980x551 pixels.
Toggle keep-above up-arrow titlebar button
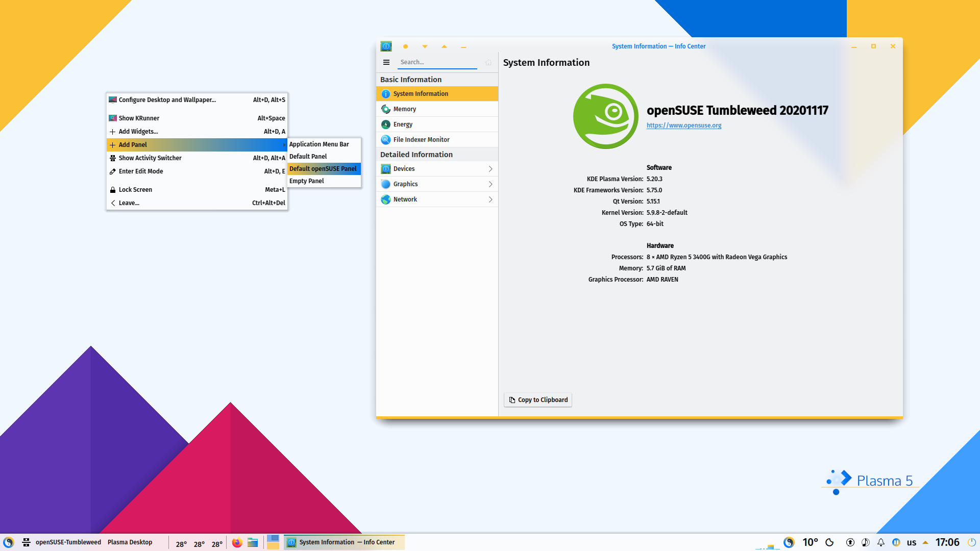(x=444, y=46)
